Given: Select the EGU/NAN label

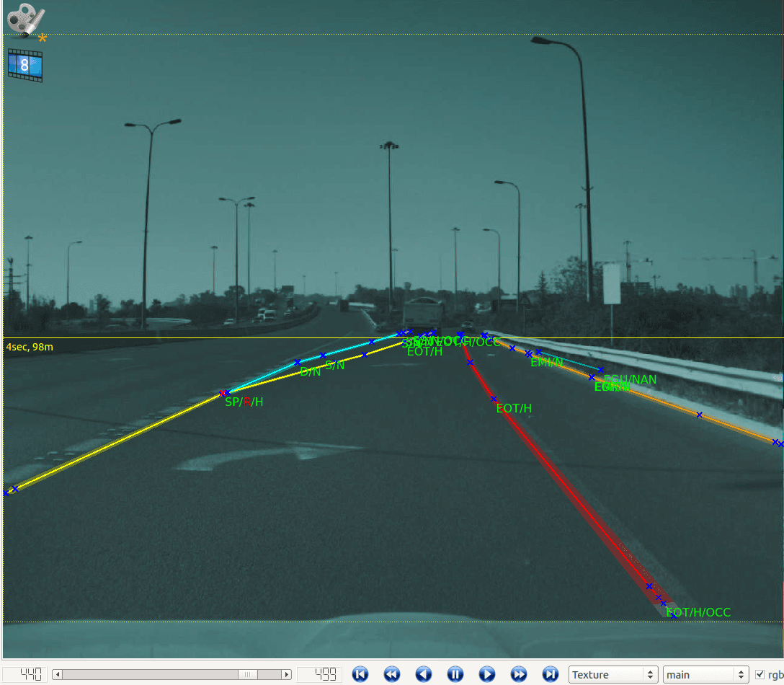Looking at the screenshot, I should pos(630,379).
